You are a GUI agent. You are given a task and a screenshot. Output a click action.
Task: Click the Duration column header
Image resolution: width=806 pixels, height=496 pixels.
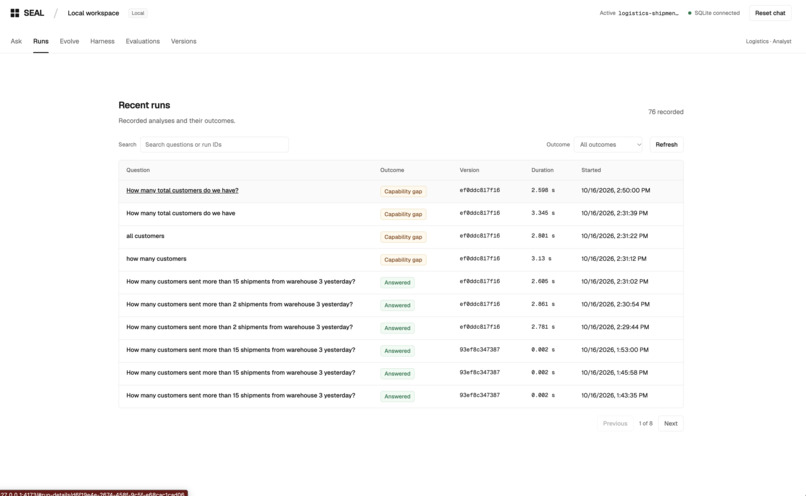click(x=542, y=170)
